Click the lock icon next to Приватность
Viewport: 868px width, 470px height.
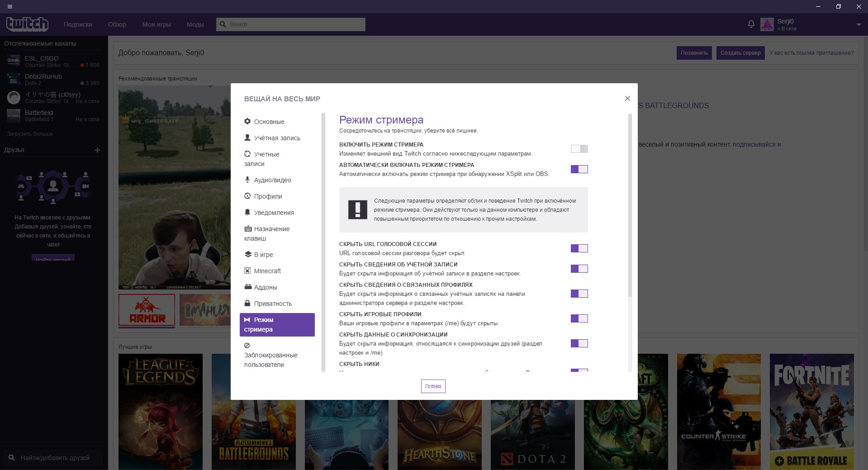247,303
